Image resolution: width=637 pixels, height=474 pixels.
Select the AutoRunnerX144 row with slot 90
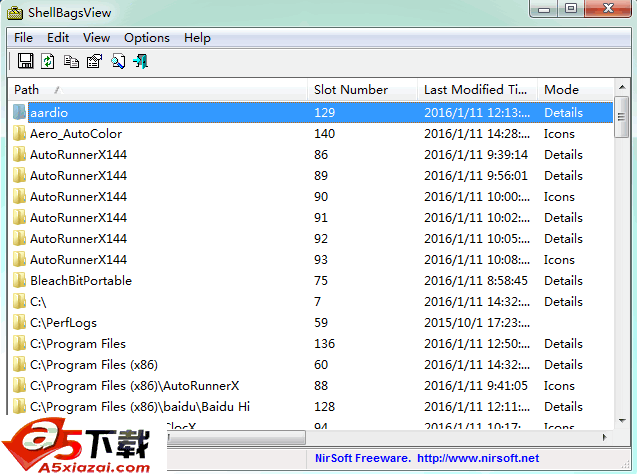pos(311,196)
